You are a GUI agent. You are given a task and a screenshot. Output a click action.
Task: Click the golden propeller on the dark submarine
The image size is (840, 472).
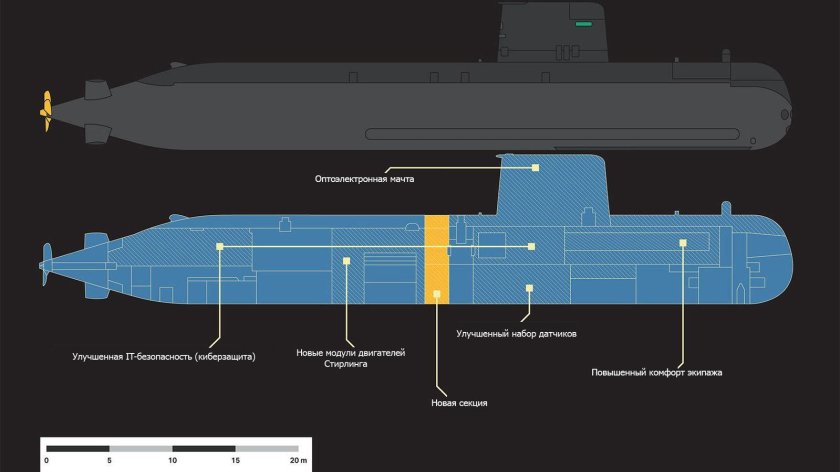click(43, 111)
